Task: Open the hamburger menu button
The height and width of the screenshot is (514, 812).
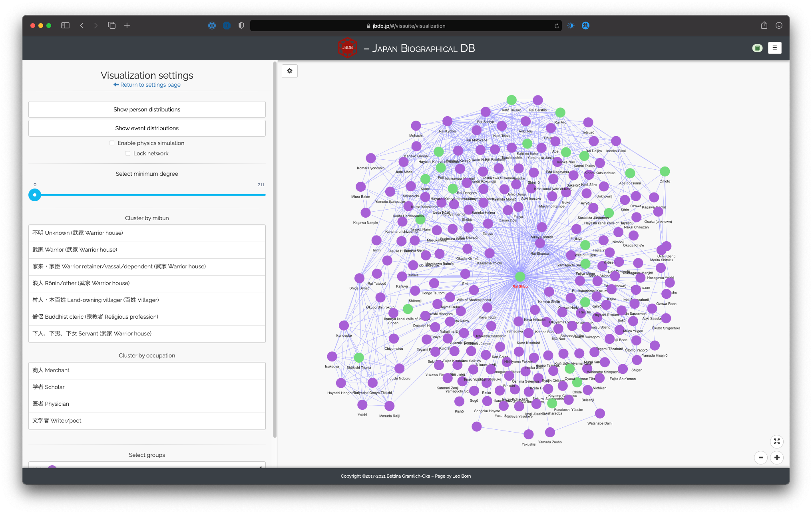Action: tap(774, 48)
